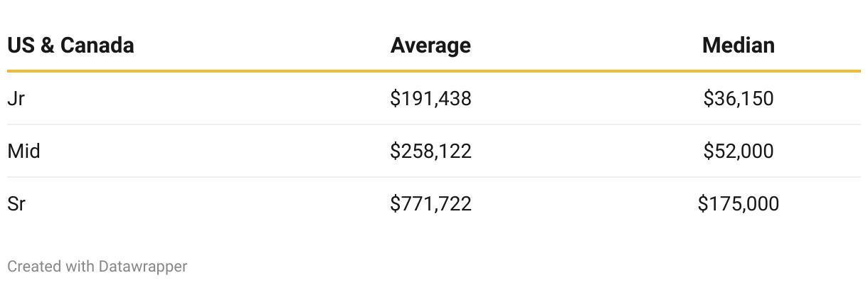The image size is (868, 283).
Task: Click the Mid median value $52,000
Action: click(x=739, y=151)
